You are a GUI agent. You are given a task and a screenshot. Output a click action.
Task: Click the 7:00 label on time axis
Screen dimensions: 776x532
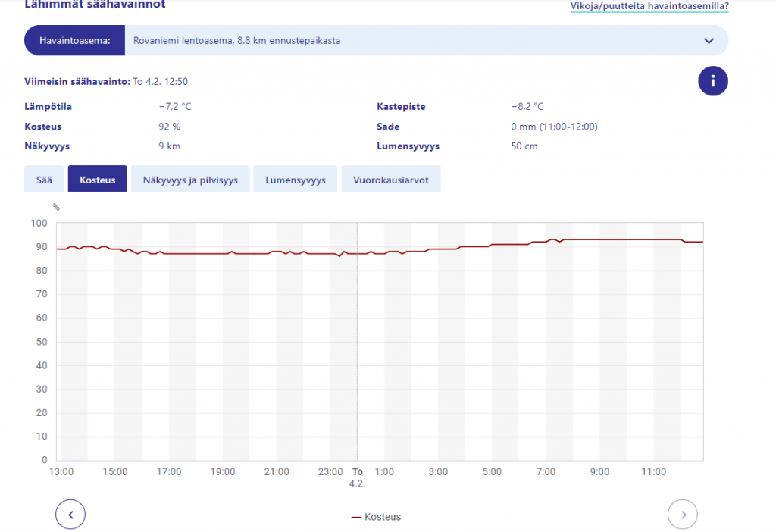pyautogui.click(x=546, y=472)
